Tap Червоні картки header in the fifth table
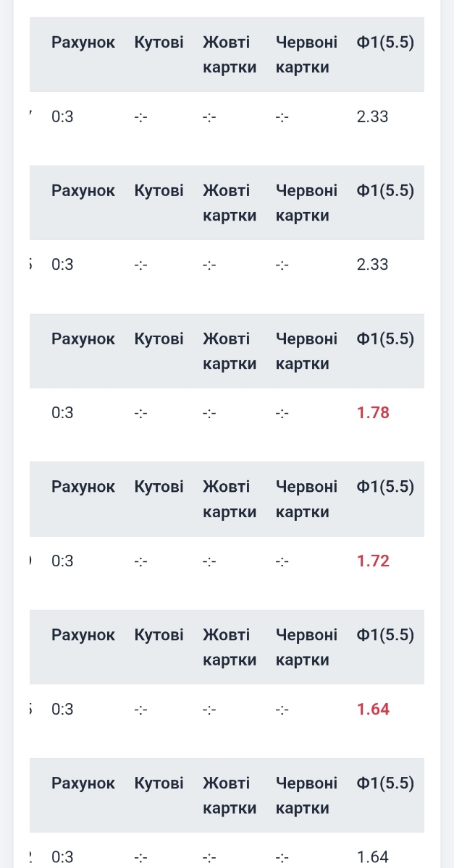Image resolution: width=454 pixels, height=868 pixels. coord(306,647)
